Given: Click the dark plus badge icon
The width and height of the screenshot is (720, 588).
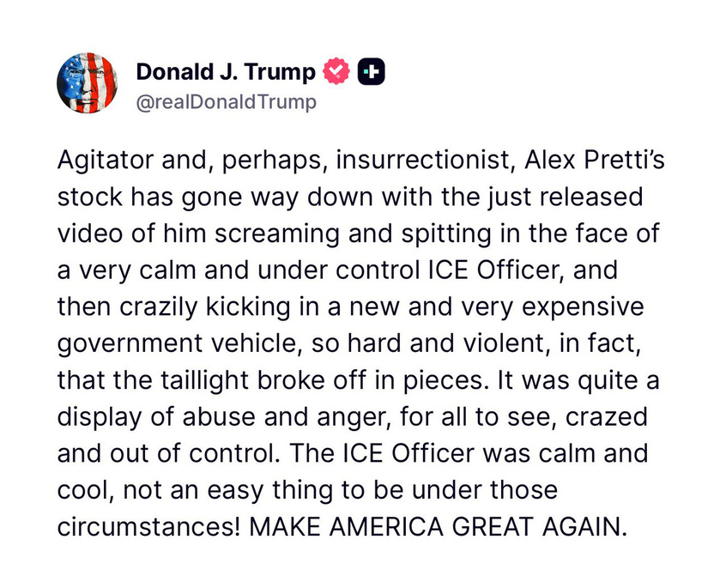Looking at the screenshot, I should point(371,73).
